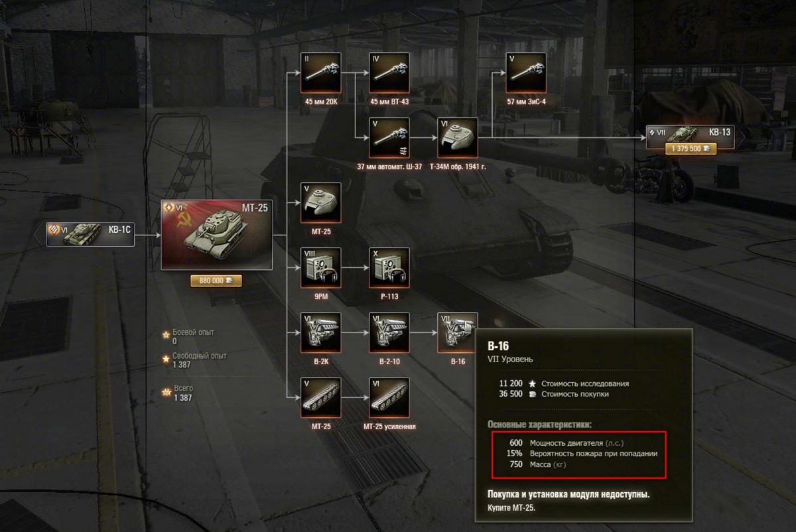Click the 1 375 500 price under КВ-13
796x532 pixels.
coord(691,149)
